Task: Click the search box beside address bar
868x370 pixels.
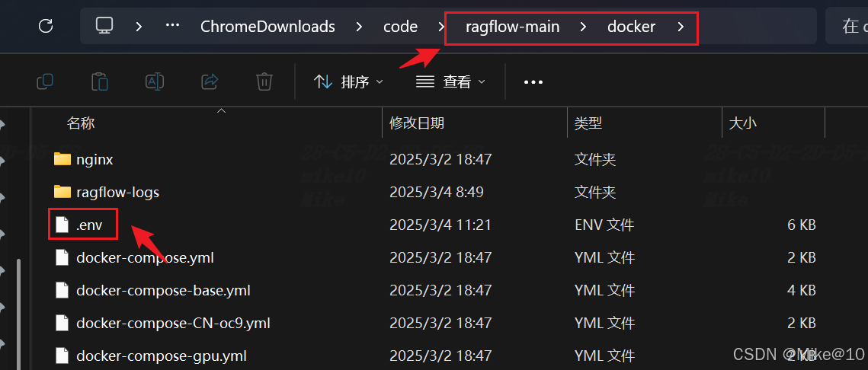Action: pyautogui.click(x=847, y=26)
